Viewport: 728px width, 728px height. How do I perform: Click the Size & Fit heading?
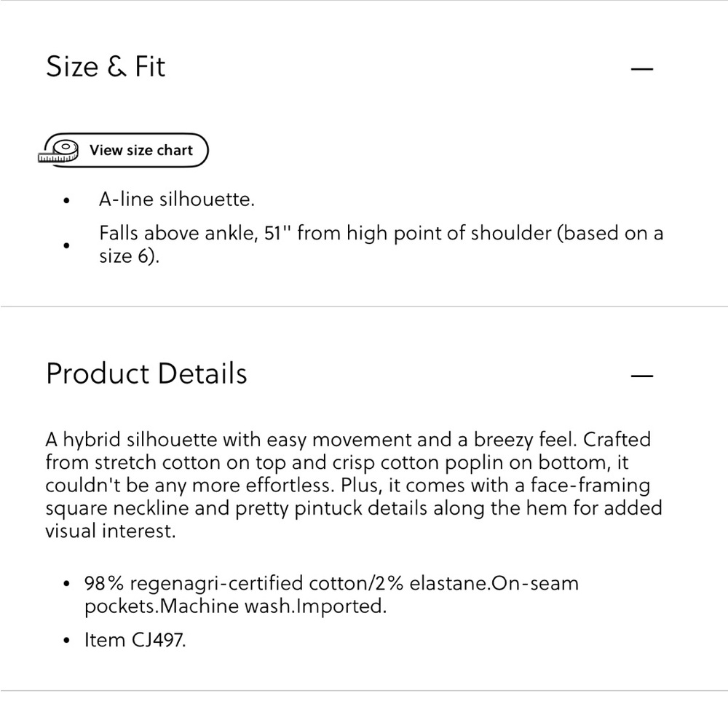pos(106,66)
